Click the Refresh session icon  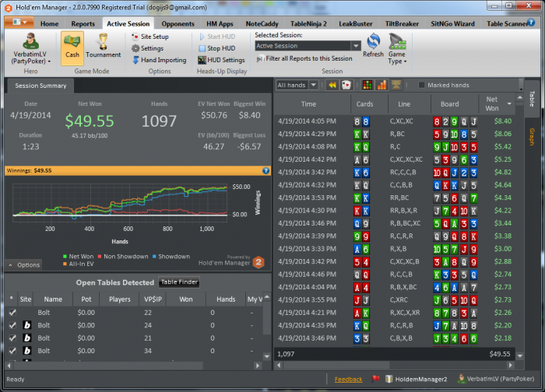pos(373,45)
